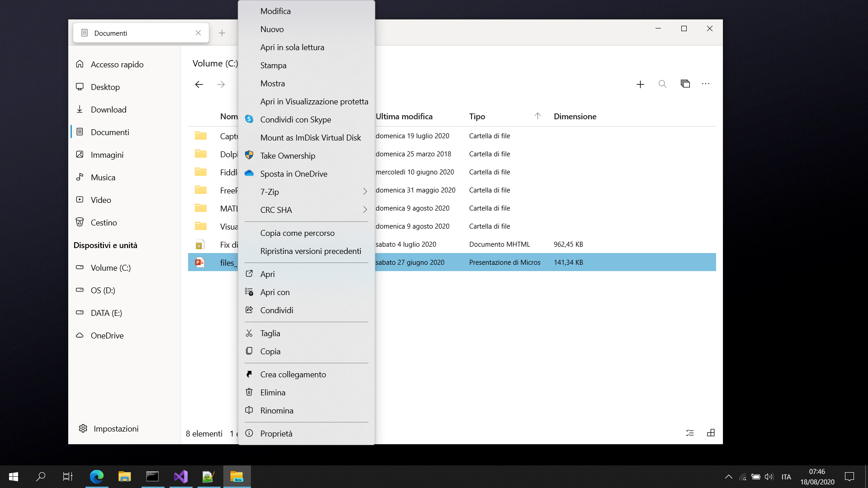Image resolution: width=868 pixels, height=488 pixels.
Task: Choose Nuovo in the context menu
Action: (307, 29)
